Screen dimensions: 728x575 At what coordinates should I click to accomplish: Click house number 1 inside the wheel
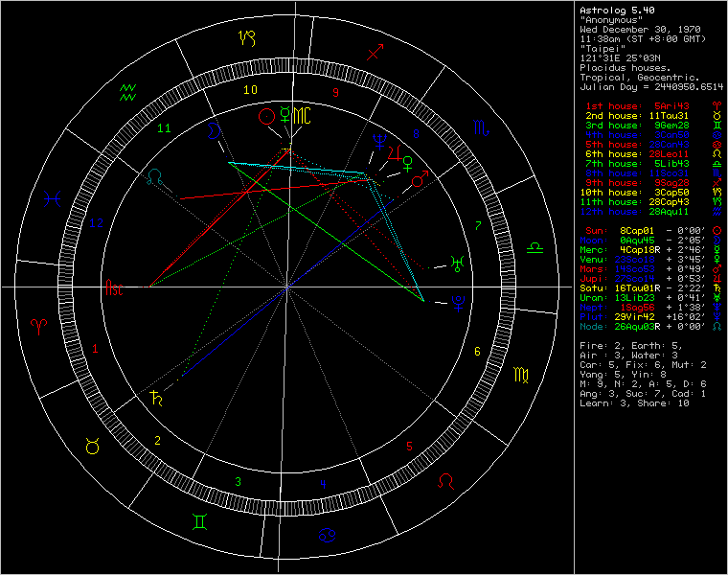pos(95,348)
